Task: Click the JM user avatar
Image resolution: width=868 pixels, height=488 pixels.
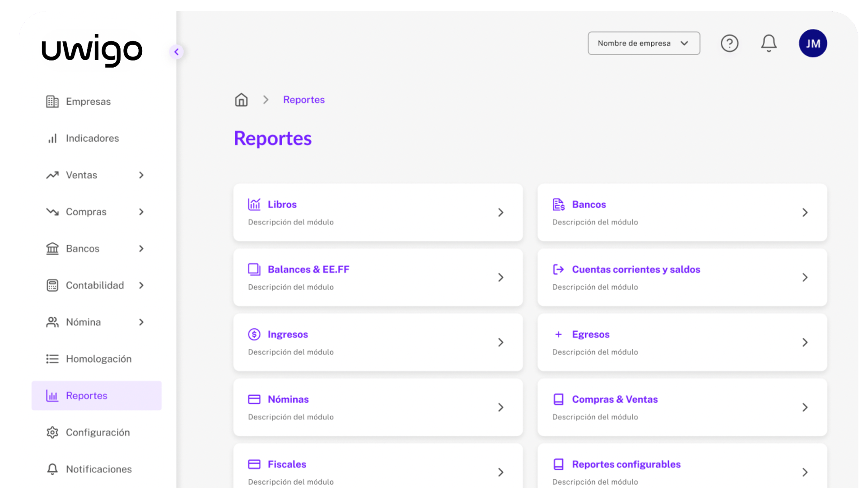Action: 812,43
